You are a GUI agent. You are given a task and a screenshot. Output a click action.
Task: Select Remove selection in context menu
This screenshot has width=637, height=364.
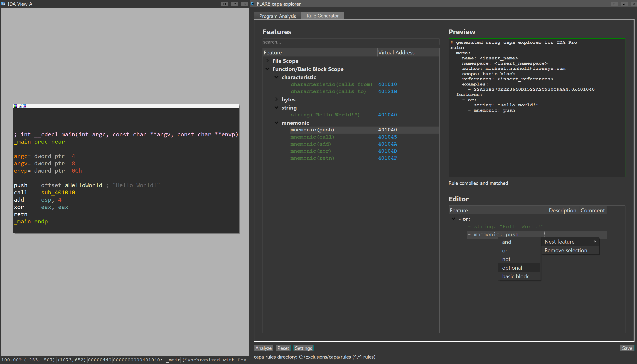tap(566, 250)
